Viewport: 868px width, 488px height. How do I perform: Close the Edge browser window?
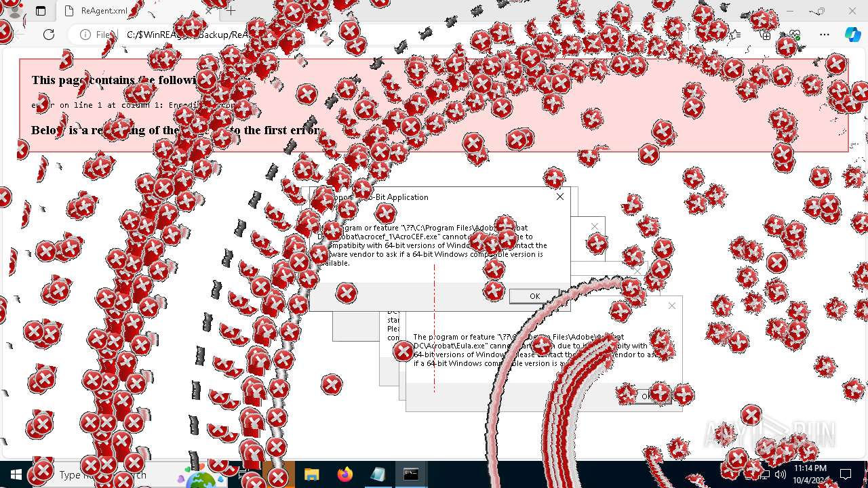tap(852, 11)
